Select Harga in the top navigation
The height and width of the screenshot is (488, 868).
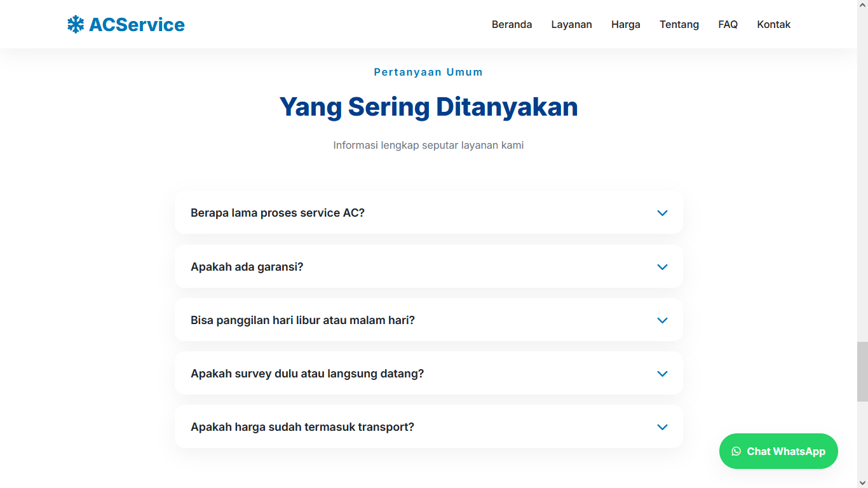625,24
